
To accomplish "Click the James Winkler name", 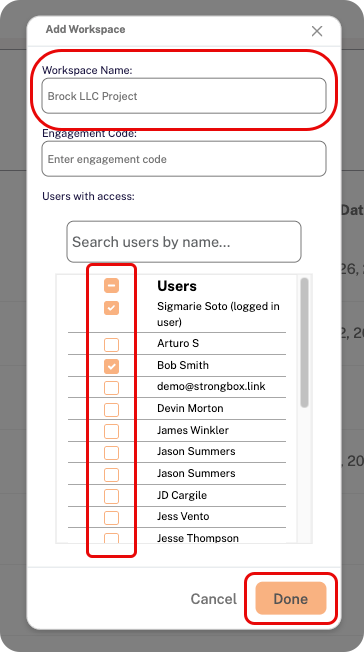I will [x=193, y=430].
